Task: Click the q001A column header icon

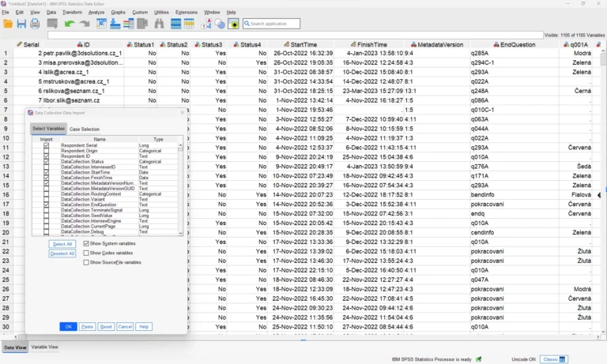Action: 566,44
